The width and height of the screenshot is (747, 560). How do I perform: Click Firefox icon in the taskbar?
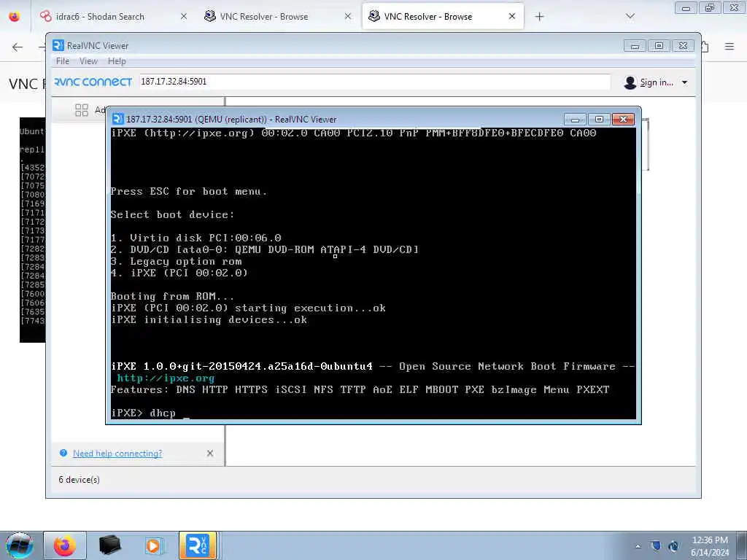65,545
